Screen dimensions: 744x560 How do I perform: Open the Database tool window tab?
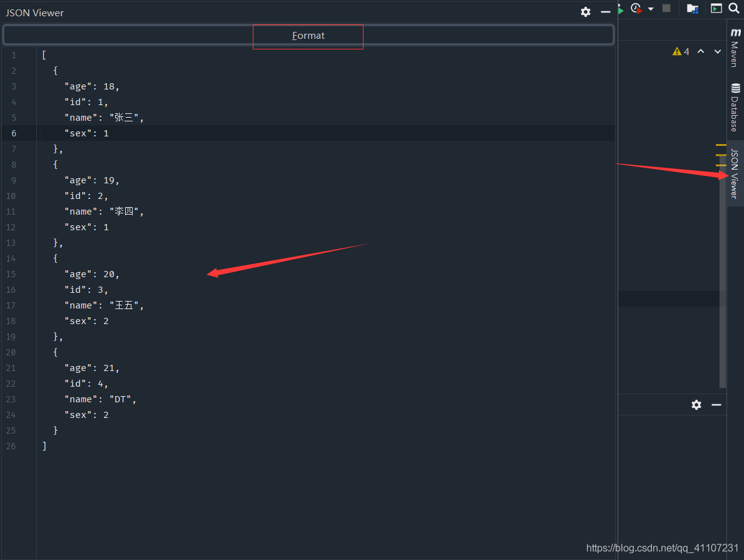[x=735, y=107]
